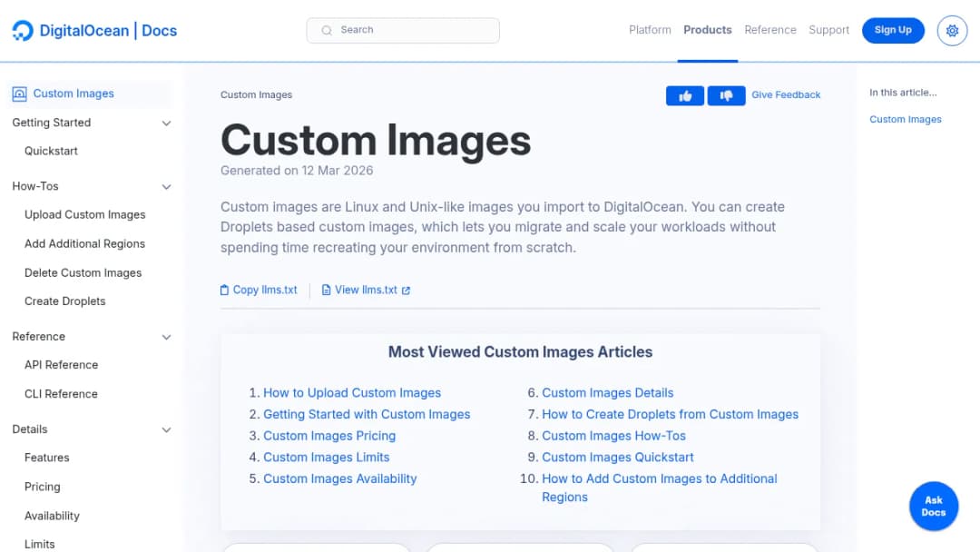The width and height of the screenshot is (980, 552).
Task: Open Quickstart in the sidebar
Action: click(51, 152)
